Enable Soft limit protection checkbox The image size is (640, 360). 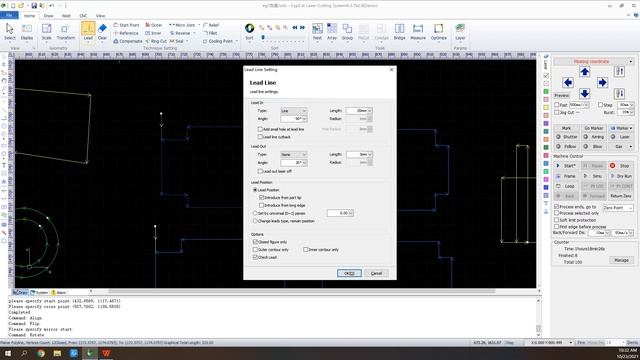pyautogui.click(x=557, y=220)
